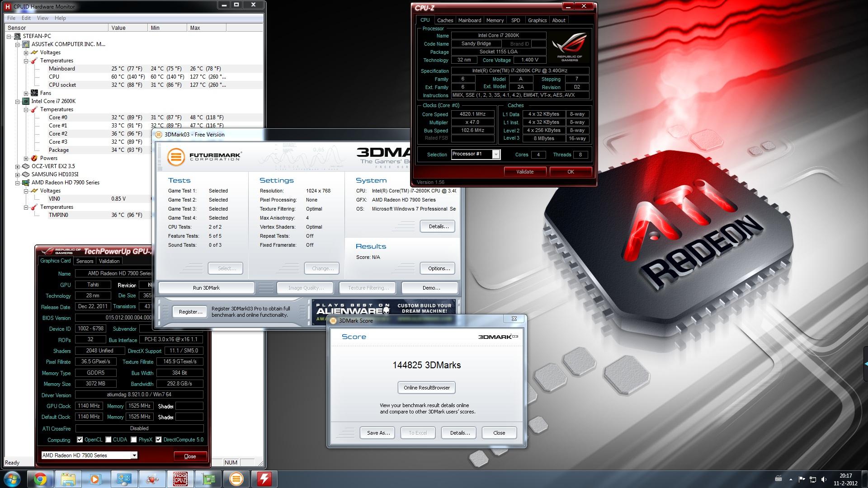868x488 pixels.
Task: Open the Action Center flag tray icon
Action: click(x=802, y=479)
